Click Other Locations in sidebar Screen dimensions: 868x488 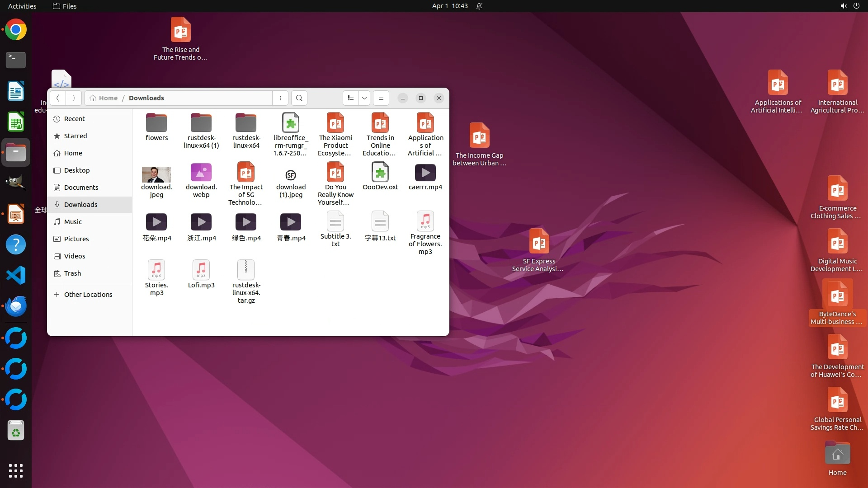coord(88,295)
